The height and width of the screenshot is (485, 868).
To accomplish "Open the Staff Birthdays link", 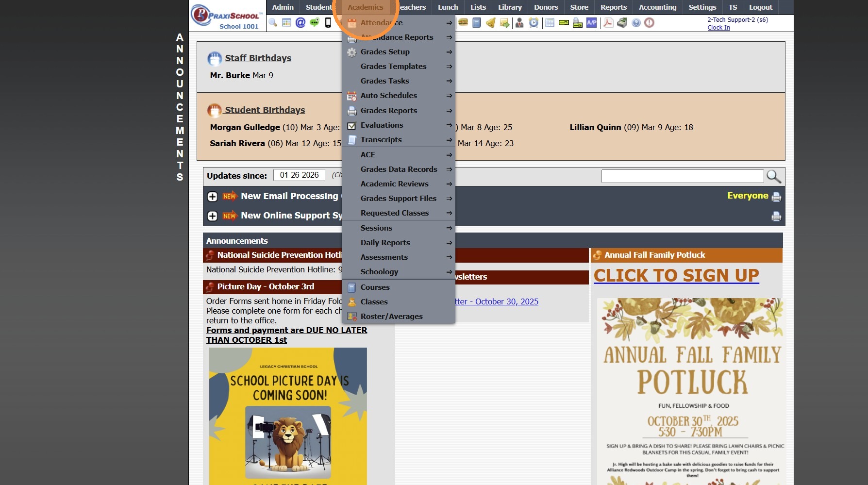I will [258, 58].
